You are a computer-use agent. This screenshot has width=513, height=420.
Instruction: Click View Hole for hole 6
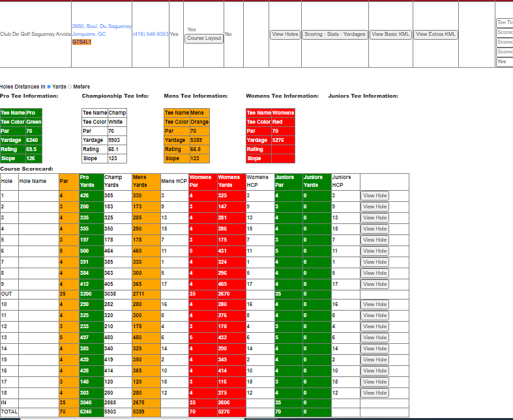(x=375, y=251)
